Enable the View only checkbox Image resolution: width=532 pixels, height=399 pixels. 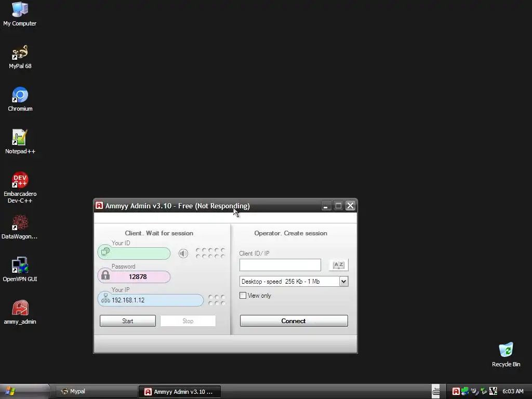243,296
